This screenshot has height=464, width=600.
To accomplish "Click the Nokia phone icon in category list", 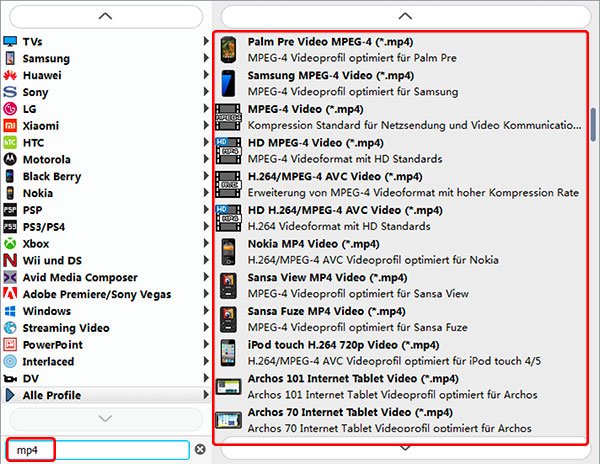I will click(x=10, y=193).
